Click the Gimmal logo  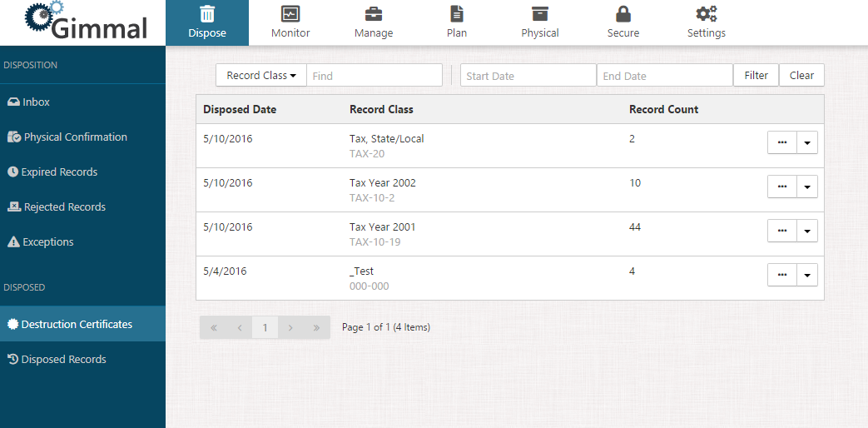coord(86,22)
